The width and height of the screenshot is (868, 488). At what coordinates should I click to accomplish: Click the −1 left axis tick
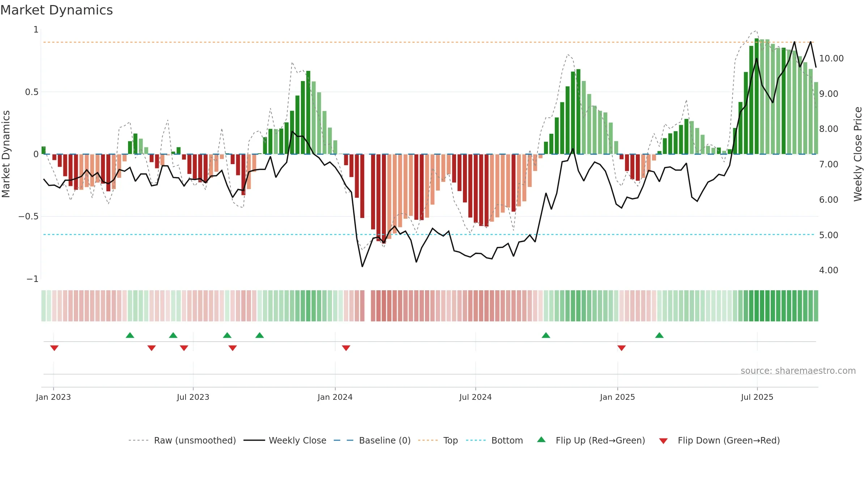click(33, 279)
